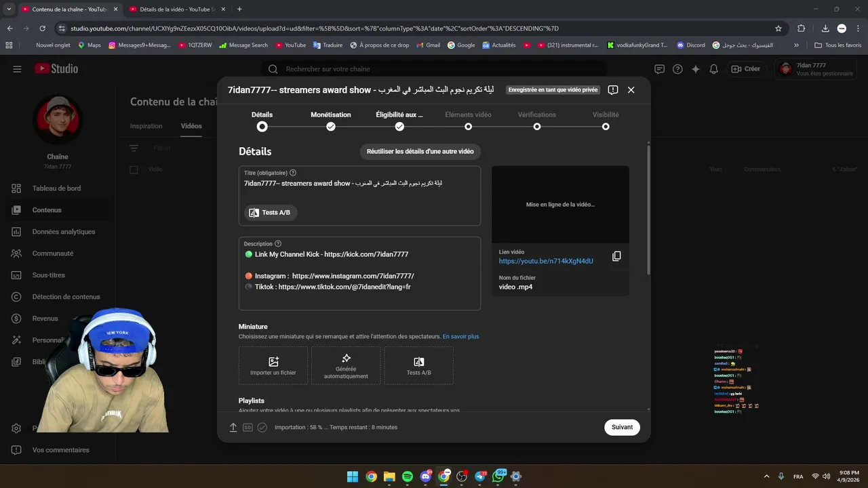Image resolution: width=868 pixels, height=488 pixels.
Task: Switch to the Inspiration tab
Action: [146, 126]
